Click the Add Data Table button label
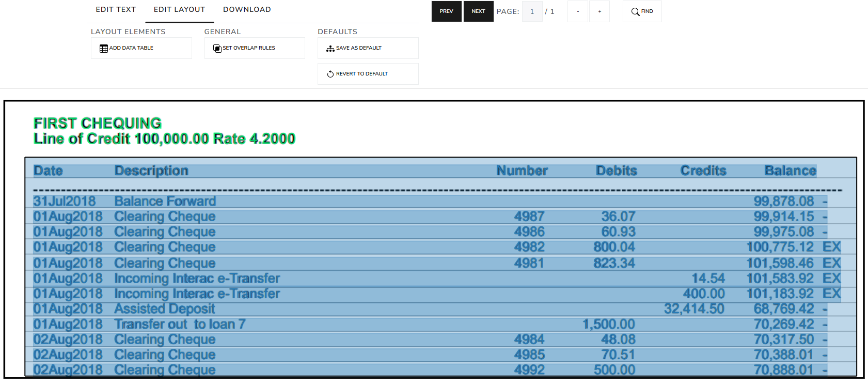The width and height of the screenshot is (868, 384). point(131,48)
